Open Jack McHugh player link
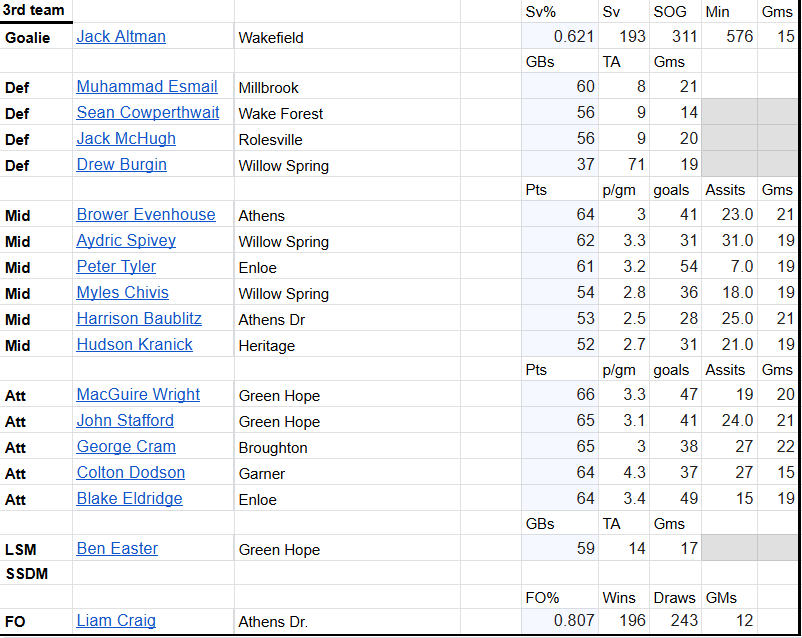The width and height of the screenshot is (802, 638). pyautogui.click(x=126, y=139)
